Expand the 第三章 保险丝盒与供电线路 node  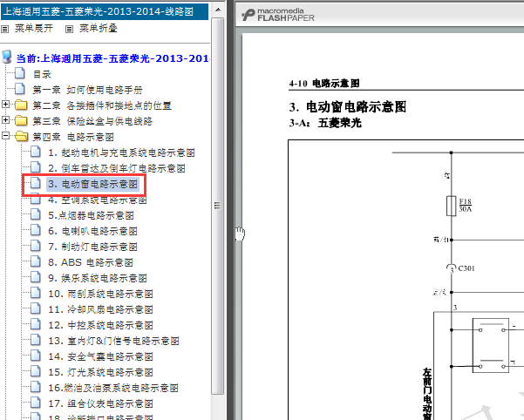tap(5, 119)
